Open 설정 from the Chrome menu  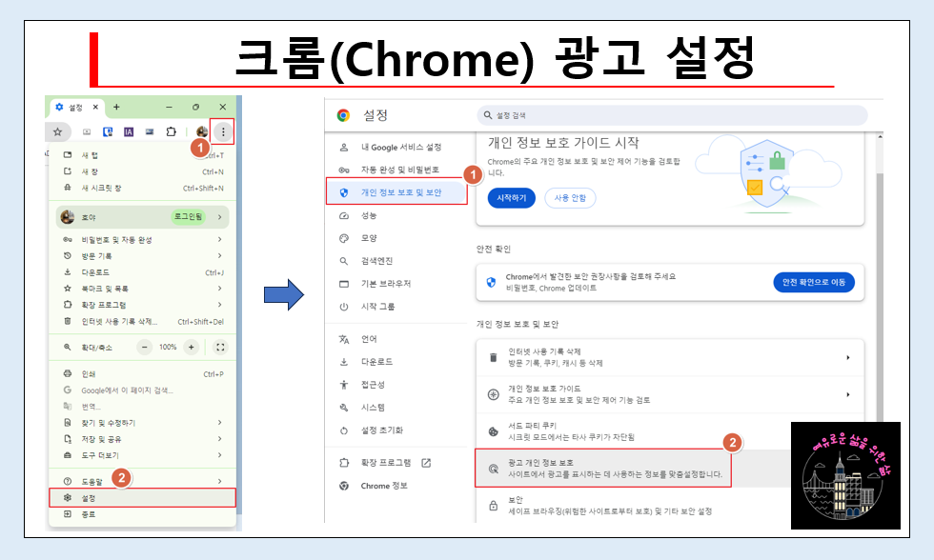tap(142, 497)
